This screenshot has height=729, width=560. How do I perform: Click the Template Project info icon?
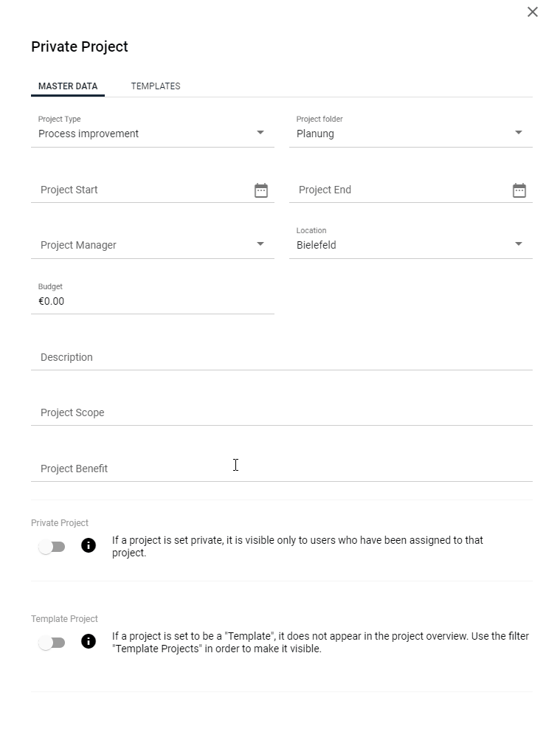pos(89,641)
